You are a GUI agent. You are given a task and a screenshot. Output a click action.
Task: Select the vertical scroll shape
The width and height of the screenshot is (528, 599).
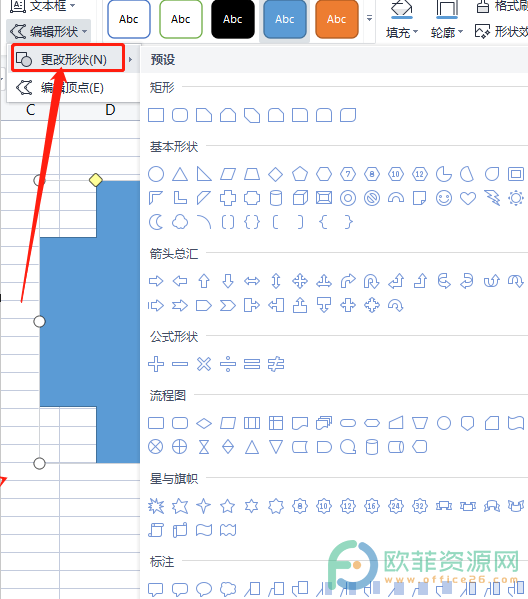(x=156, y=530)
